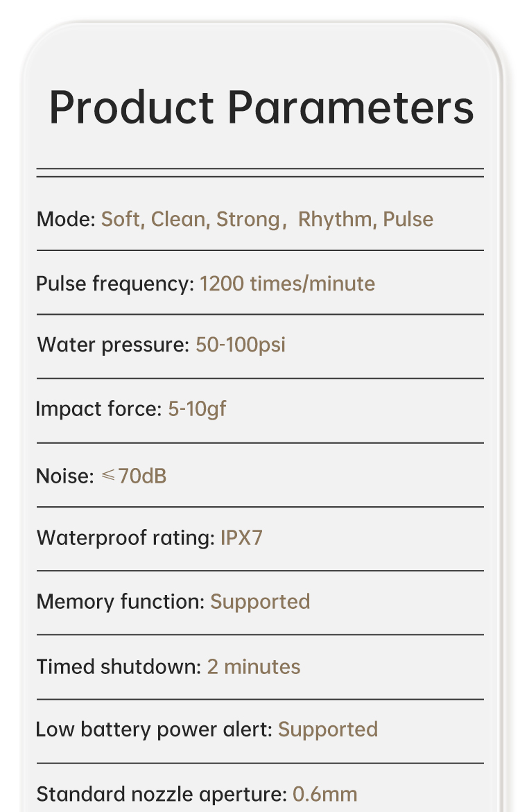Click the Pulse frequency label

[115, 284]
